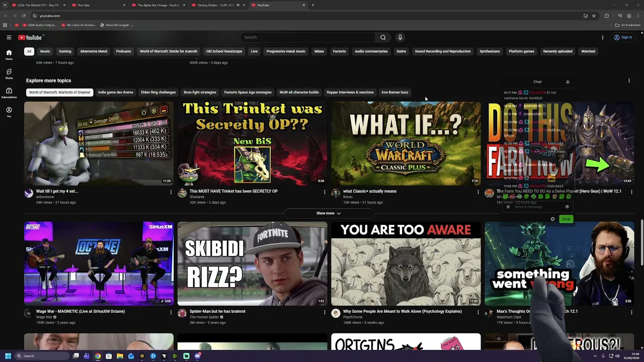644x362 pixels.
Task: Open the We Came As Romans bookmark
Action: click(78, 25)
